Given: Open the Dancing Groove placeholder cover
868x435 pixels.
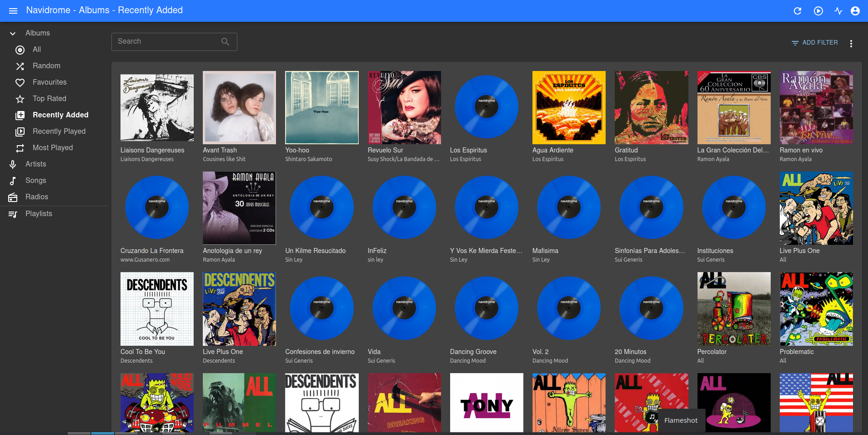Looking at the screenshot, I should point(487,309).
